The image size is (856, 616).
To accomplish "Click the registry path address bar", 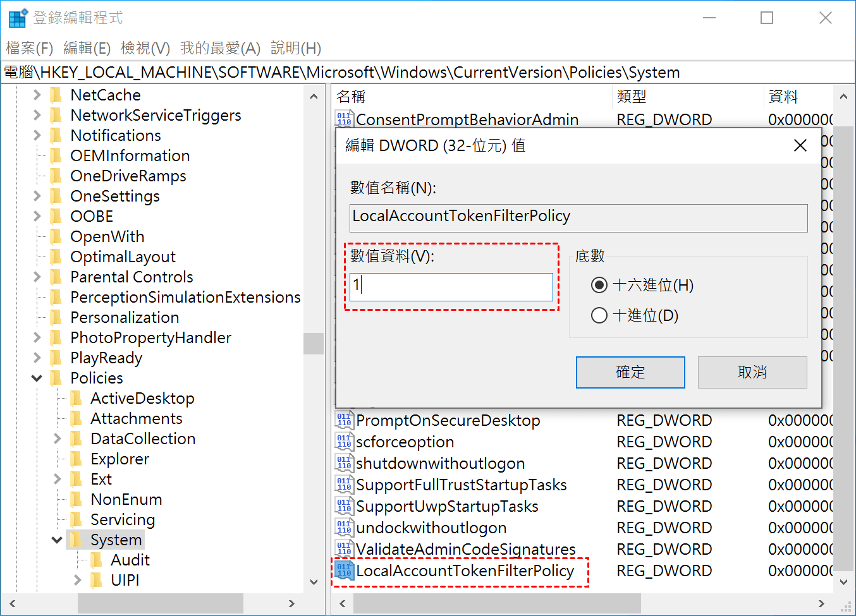I will [428, 72].
